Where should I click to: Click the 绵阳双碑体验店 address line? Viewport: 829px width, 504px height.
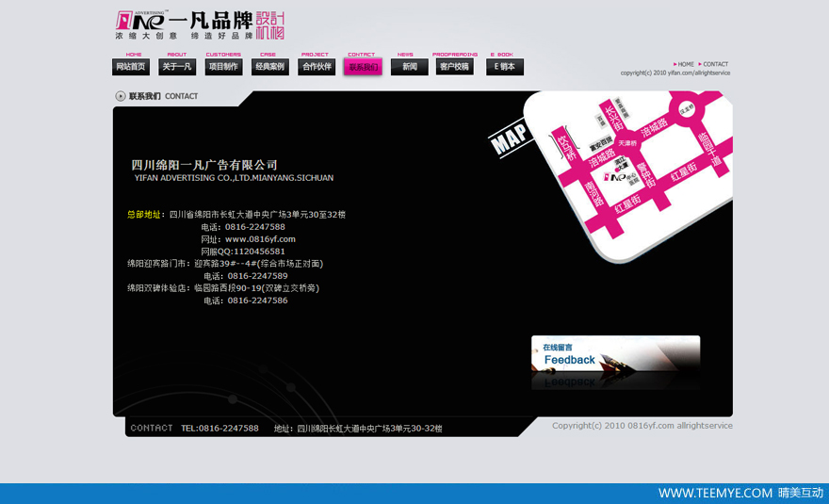[x=223, y=288]
